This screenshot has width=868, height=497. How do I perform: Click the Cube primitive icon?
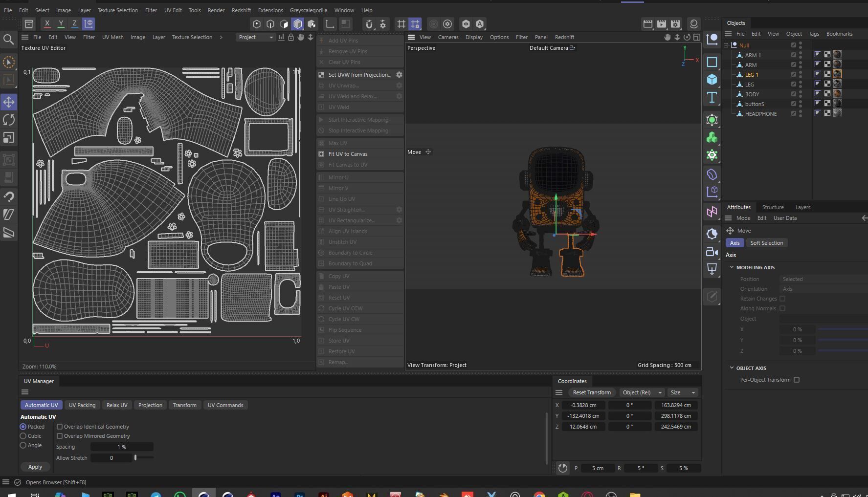tap(712, 79)
